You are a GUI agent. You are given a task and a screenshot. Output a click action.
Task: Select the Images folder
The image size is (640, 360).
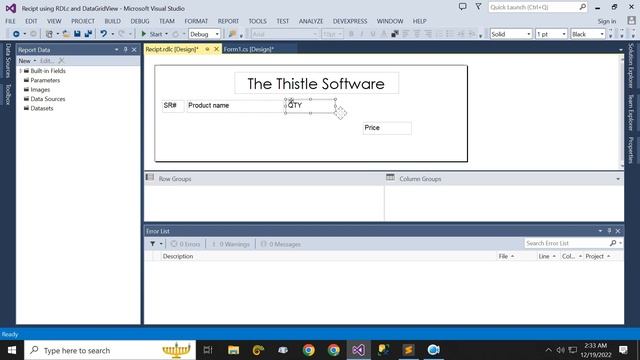click(40, 90)
